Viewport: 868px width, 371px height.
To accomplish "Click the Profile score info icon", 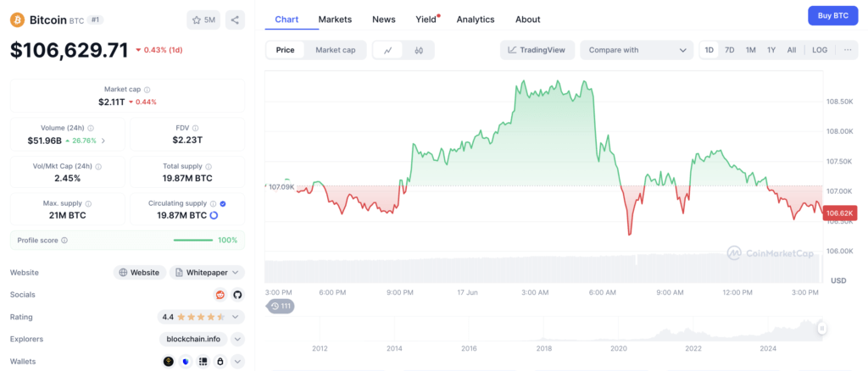I will (64, 241).
